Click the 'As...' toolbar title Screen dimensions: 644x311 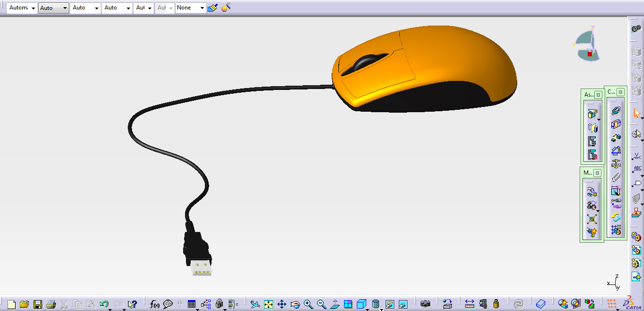pyautogui.click(x=589, y=95)
